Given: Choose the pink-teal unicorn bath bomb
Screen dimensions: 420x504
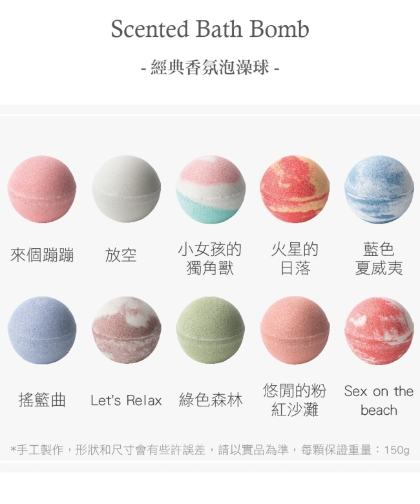Looking at the screenshot, I should [211, 189].
